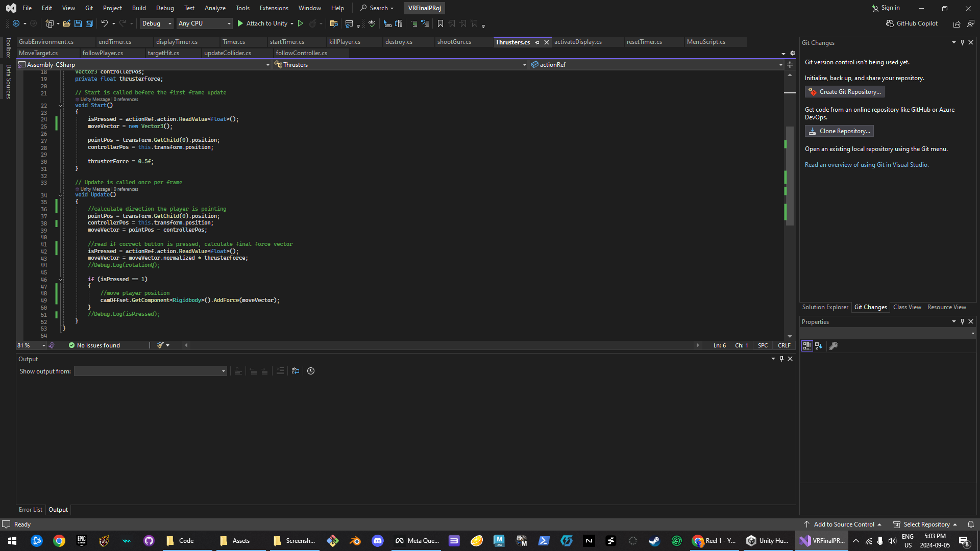Open the Git overview link
This screenshot has width=980, height=551.
(x=866, y=165)
